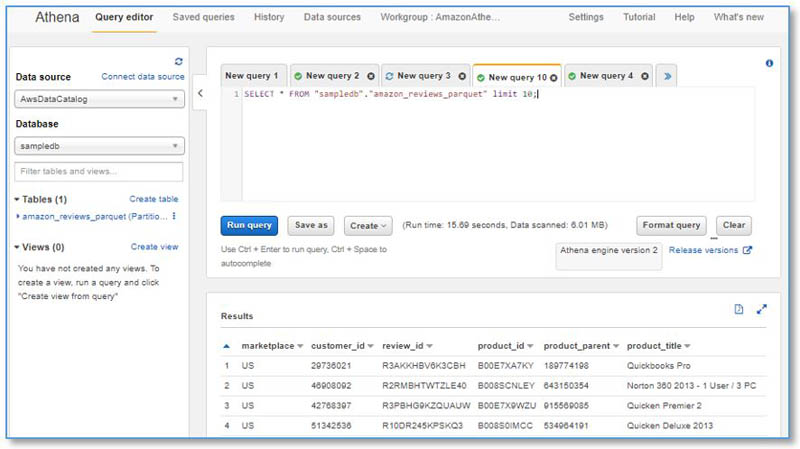Screen dimensions: 800x449
Task: Click the Clear button
Action: coord(734,226)
